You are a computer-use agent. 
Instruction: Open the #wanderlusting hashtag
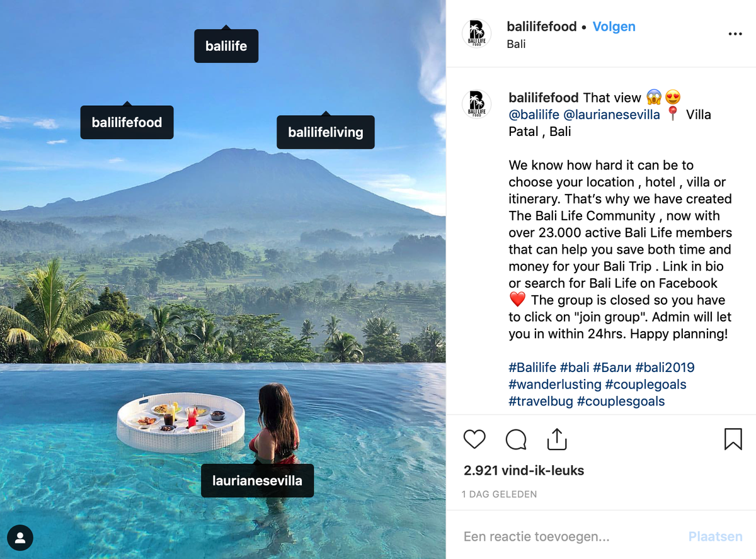pos(554,385)
